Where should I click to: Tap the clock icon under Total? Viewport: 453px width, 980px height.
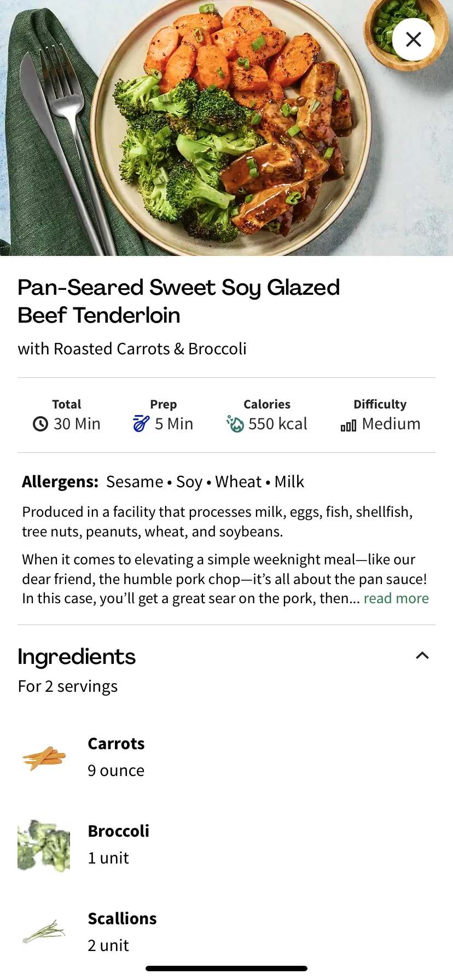[x=40, y=424]
